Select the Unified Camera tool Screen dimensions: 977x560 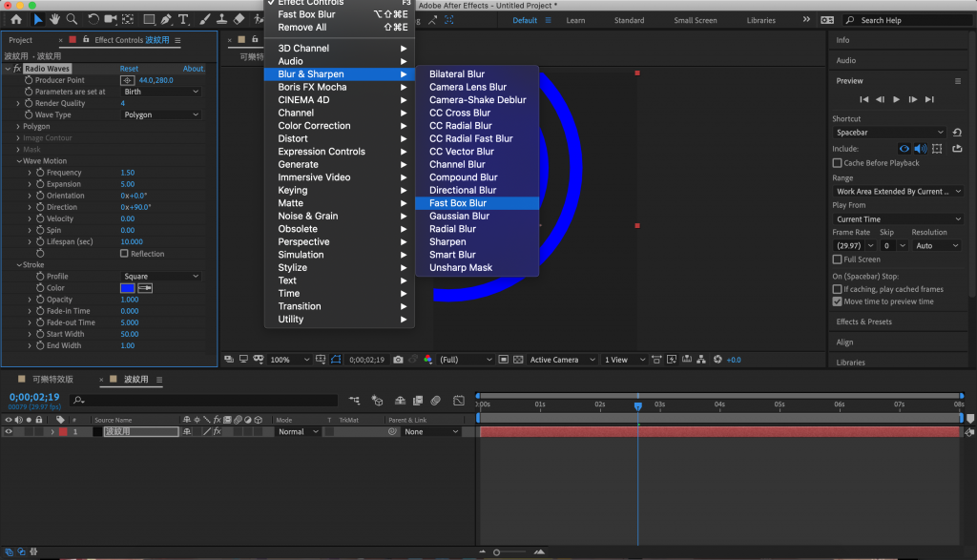pyautogui.click(x=111, y=19)
